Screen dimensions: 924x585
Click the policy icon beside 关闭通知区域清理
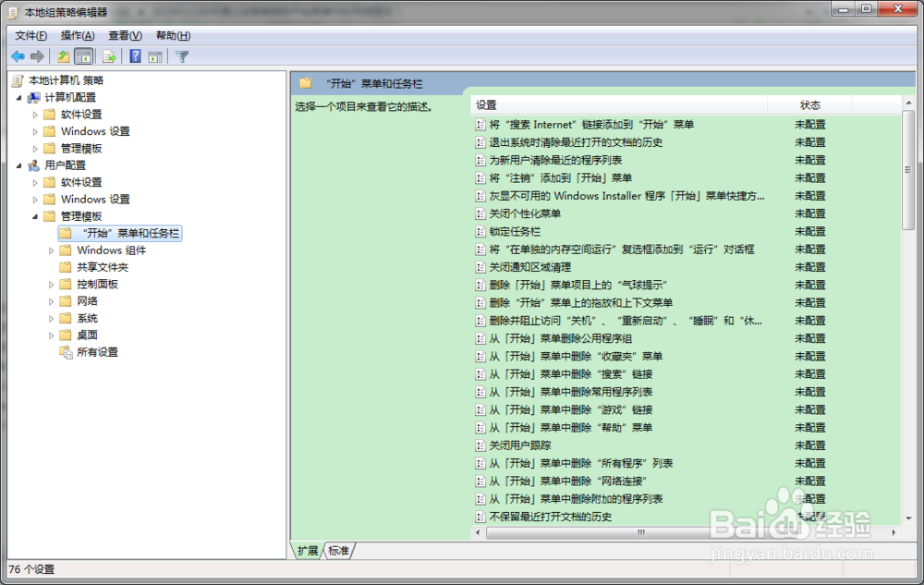480,267
